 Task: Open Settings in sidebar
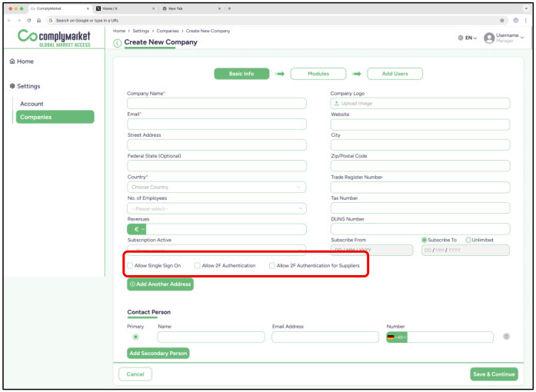tap(25, 86)
